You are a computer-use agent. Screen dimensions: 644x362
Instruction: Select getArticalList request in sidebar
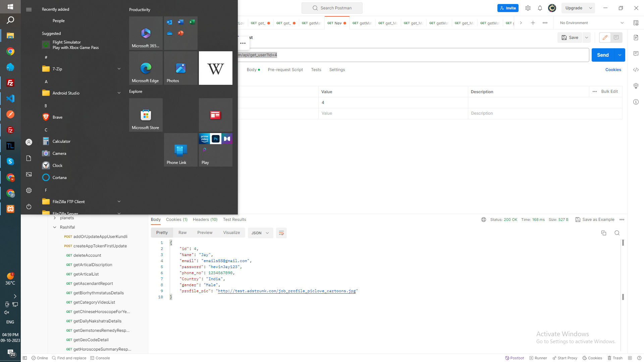[x=86, y=274]
